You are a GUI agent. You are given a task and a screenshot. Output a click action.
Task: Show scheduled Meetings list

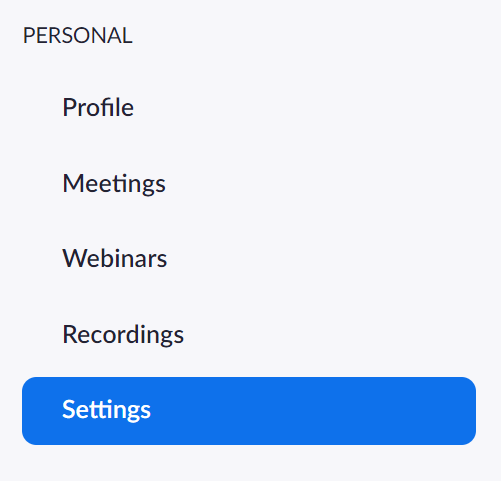point(249,183)
